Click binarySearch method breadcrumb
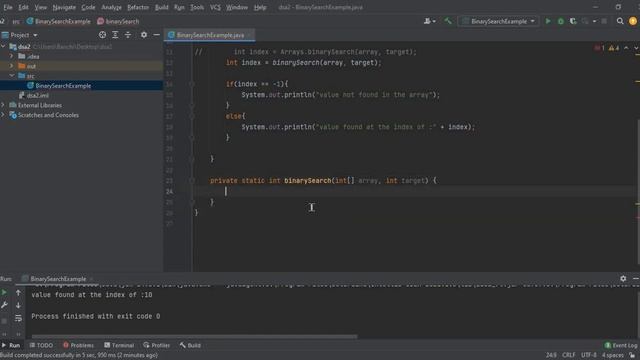The image size is (640, 360). click(118, 21)
